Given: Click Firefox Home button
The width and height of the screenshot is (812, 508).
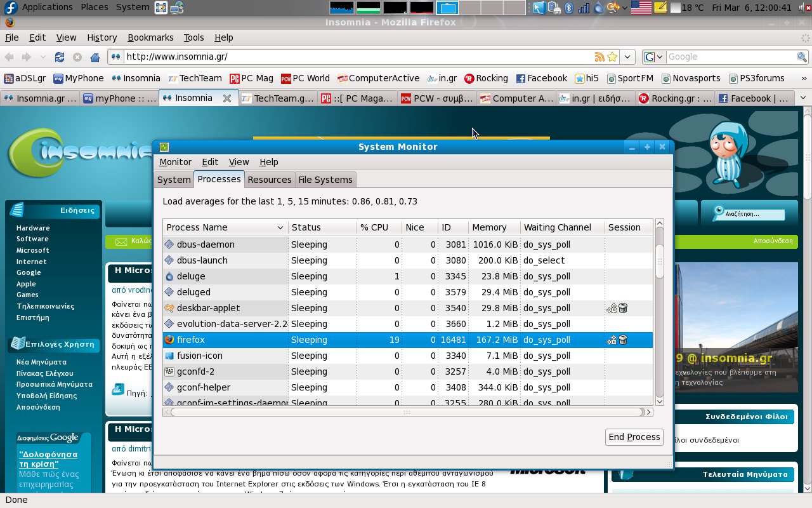Looking at the screenshot, I should click(x=95, y=57).
